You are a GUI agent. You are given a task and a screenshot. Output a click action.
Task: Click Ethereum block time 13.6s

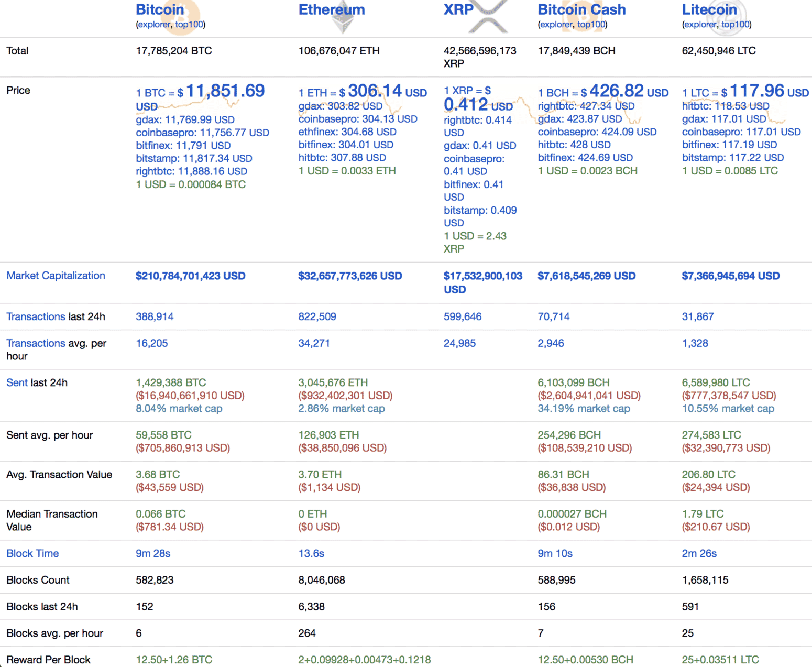pyautogui.click(x=311, y=553)
